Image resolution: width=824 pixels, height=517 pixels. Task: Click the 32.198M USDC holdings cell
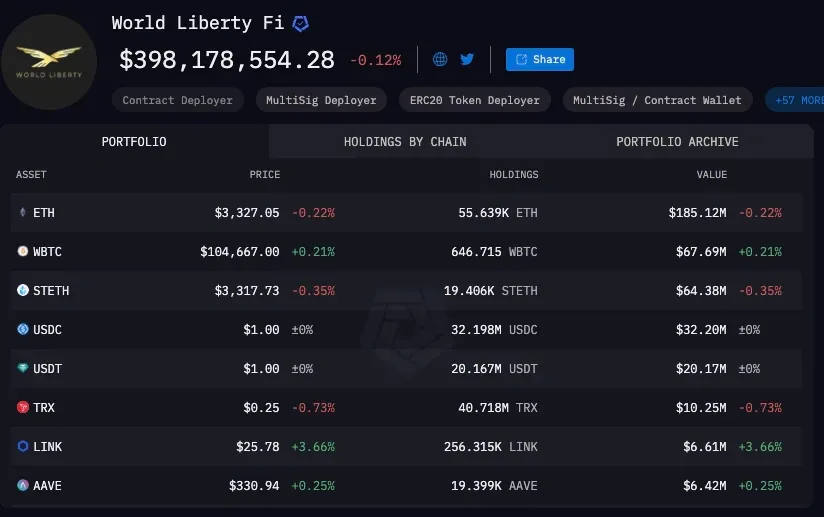click(494, 329)
